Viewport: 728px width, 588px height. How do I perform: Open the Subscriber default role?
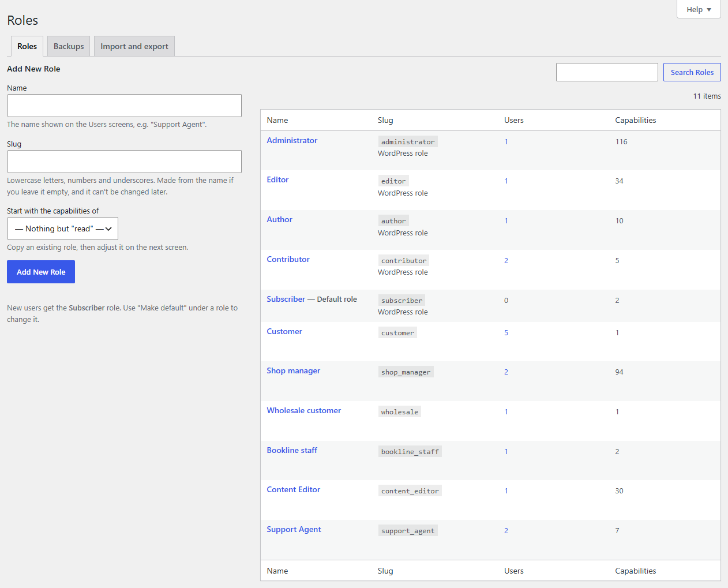(286, 299)
